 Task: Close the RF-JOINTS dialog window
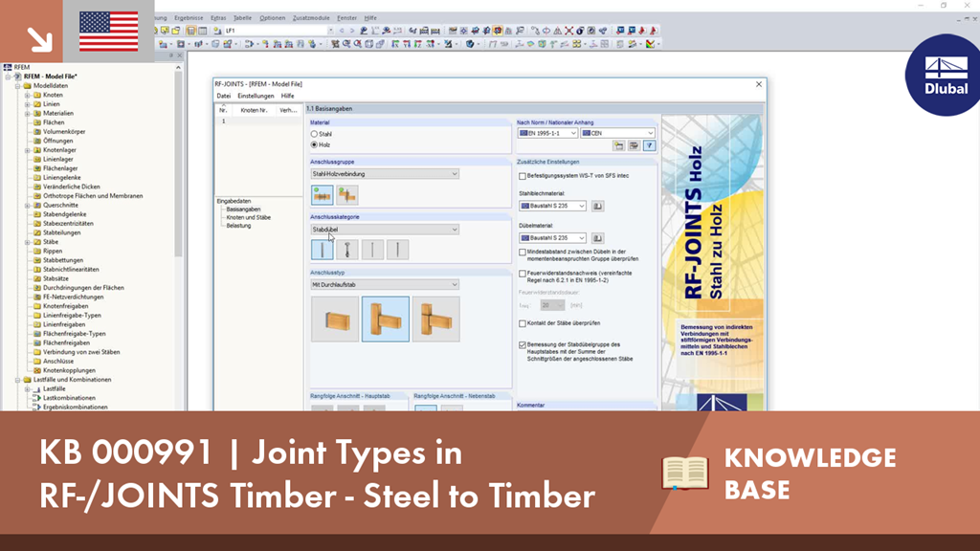click(759, 84)
